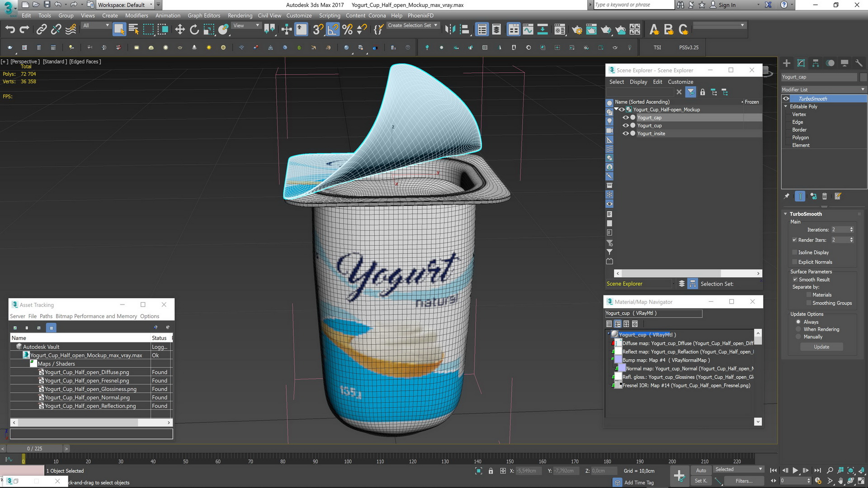Check the Smoothing Groups checkbox
Screen dimensions: 868x488
809,303
